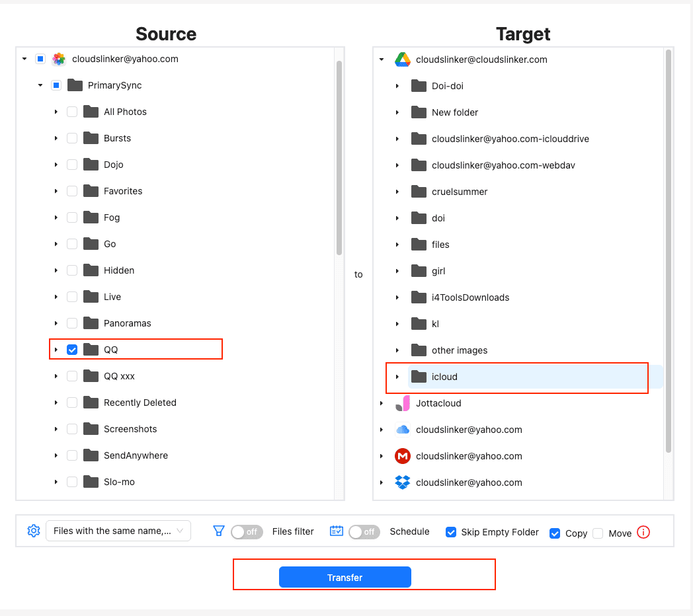Select the Google Drive account icon
The height and width of the screenshot is (616, 693).
click(403, 59)
